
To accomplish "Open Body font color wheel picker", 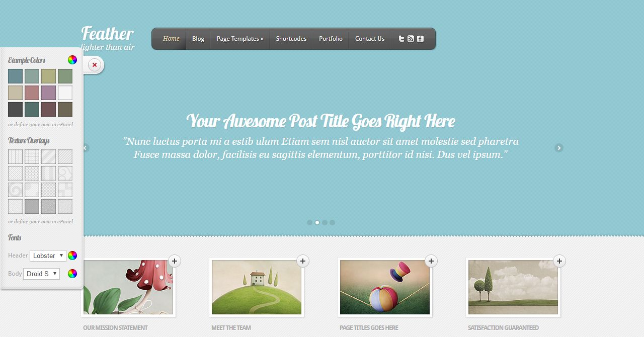I will click(72, 274).
